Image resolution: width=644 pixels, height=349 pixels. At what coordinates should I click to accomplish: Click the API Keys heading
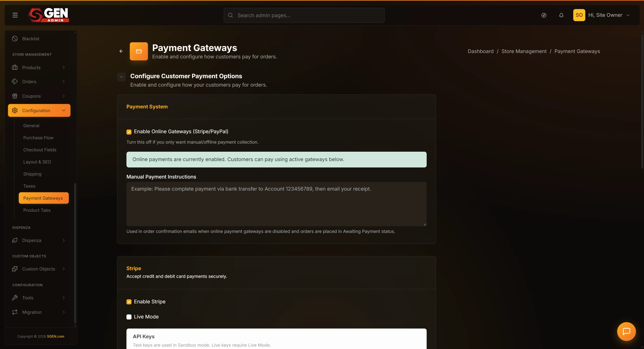144,336
